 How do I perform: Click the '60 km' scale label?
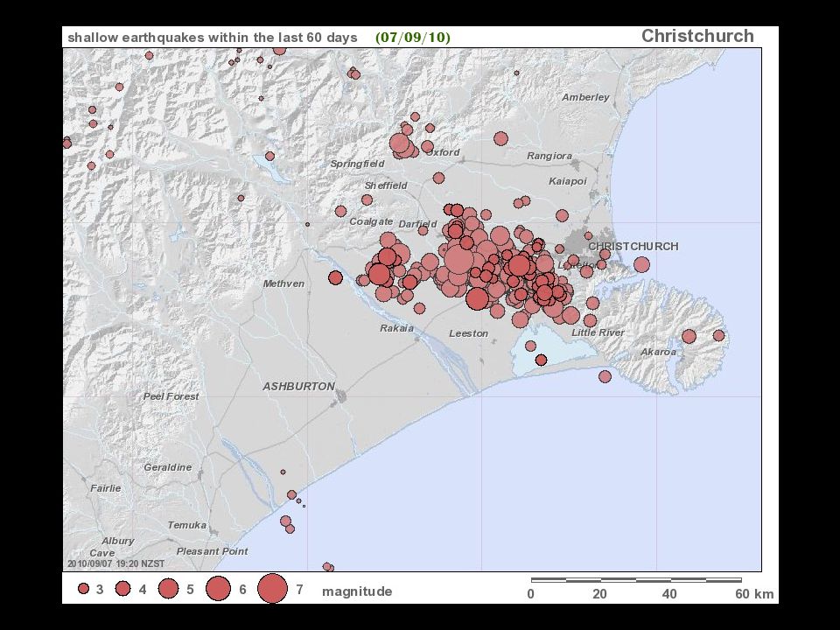[x=754, y=593]
